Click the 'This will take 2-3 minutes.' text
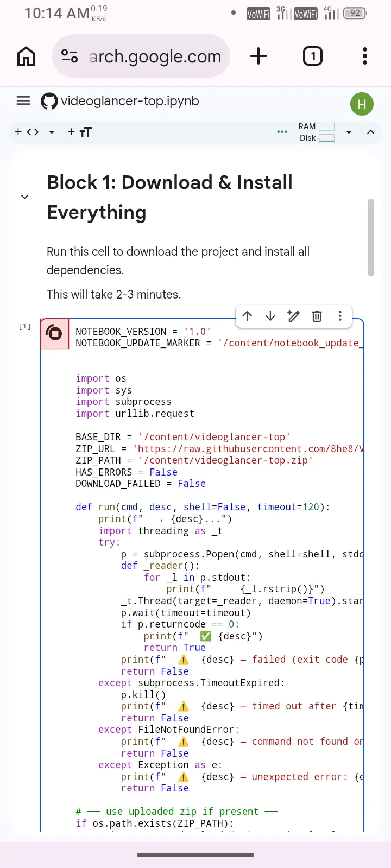 [114, 294]
